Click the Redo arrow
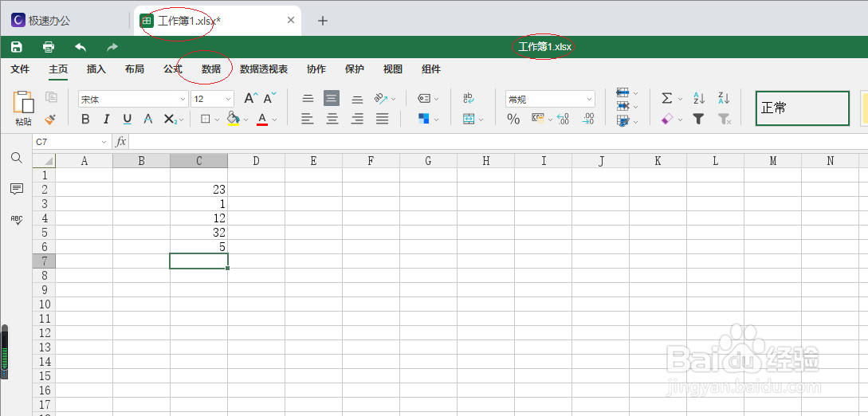 (112, 47)
